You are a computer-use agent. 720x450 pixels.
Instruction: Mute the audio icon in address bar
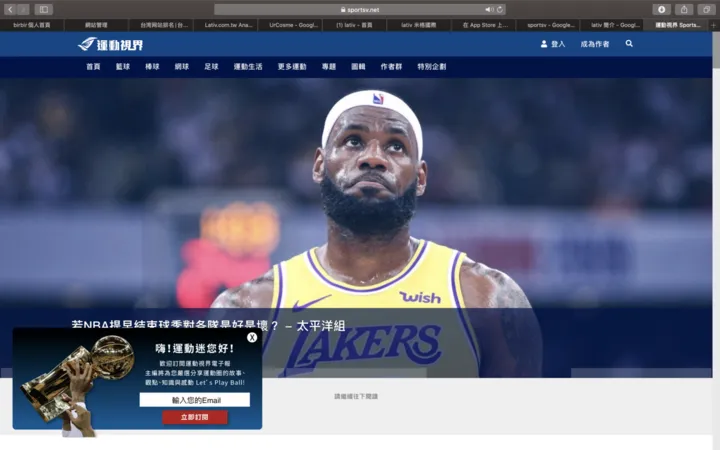pyautogui.click(x=489, y=9)
